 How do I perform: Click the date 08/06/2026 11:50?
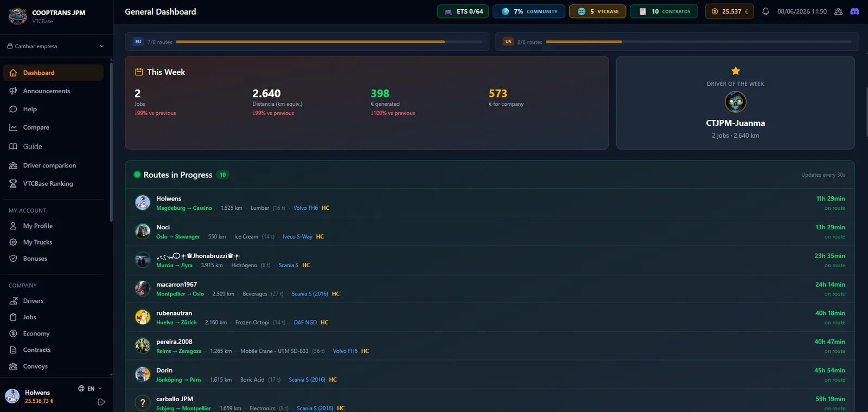click(x=802, y=11)
